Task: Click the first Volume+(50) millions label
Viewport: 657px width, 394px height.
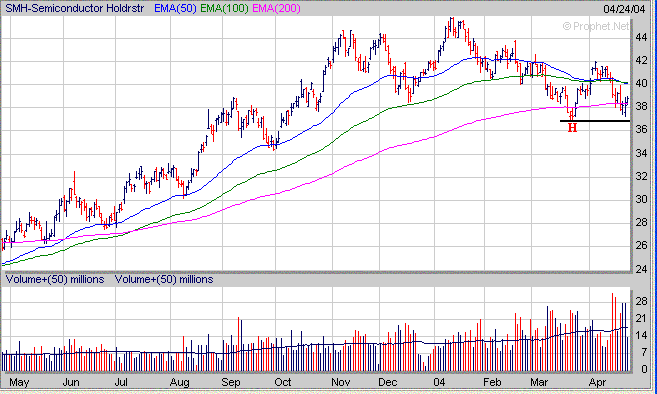Action: tap(55, 279)
